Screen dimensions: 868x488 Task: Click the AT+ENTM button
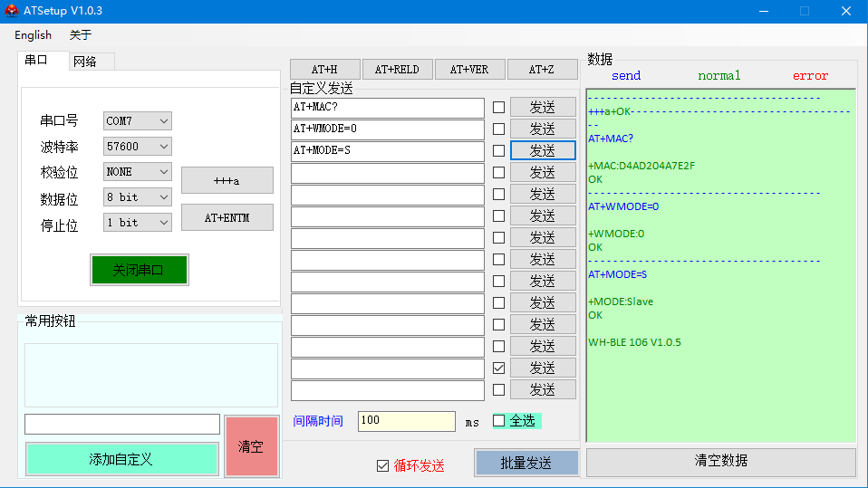click(x=227, y=217)
